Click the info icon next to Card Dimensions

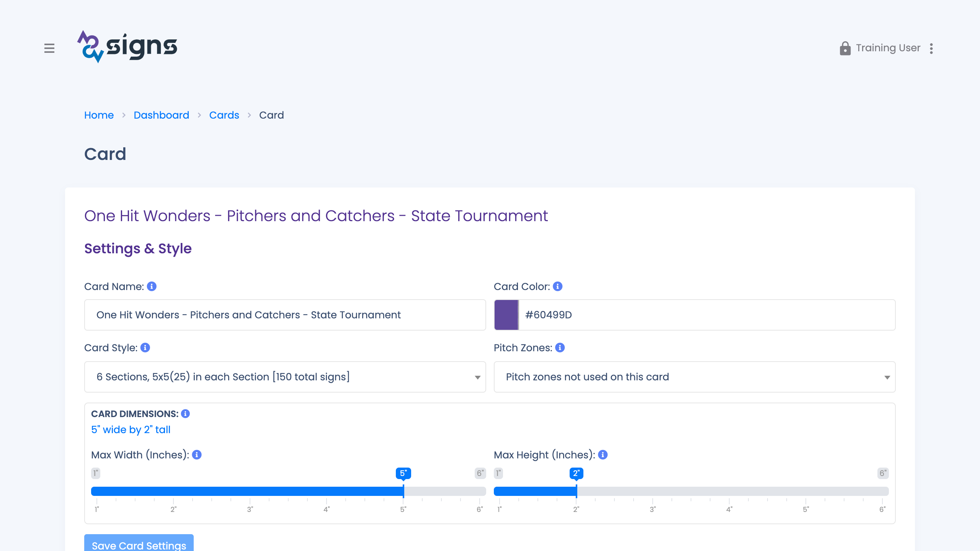[186, 414]
